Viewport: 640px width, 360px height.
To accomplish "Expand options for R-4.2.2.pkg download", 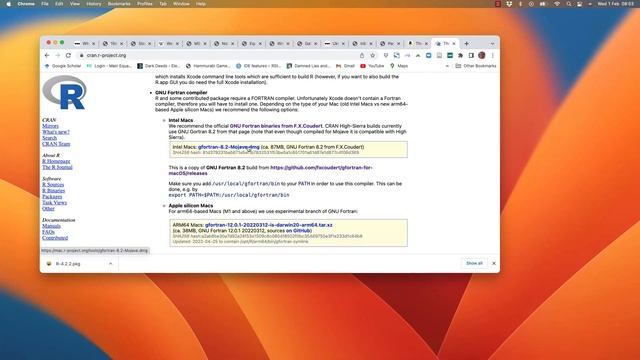I will point(110,264).
